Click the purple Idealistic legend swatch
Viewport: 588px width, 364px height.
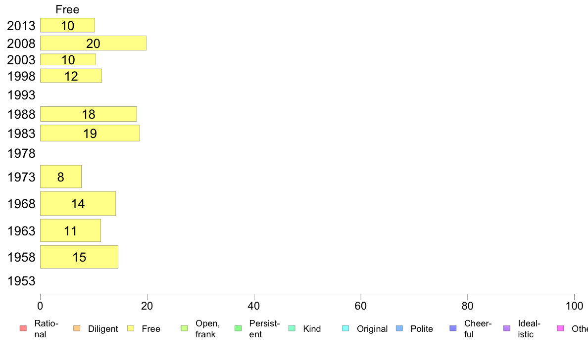[x=507, y=328]
